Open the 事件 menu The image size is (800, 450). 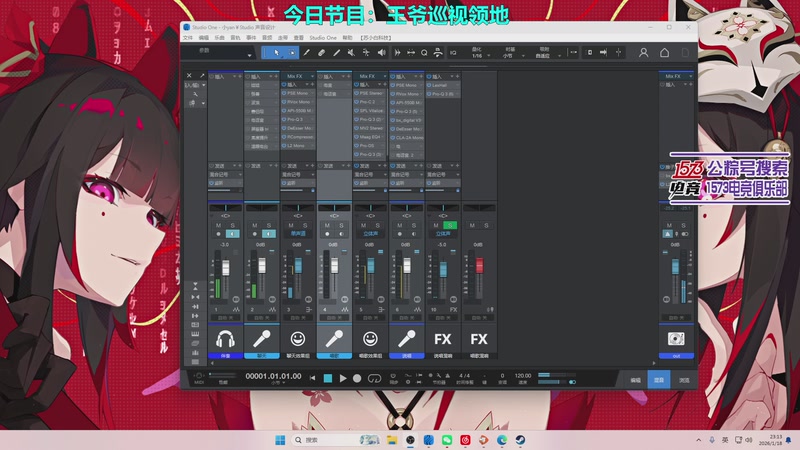click(x=251, y=38)
